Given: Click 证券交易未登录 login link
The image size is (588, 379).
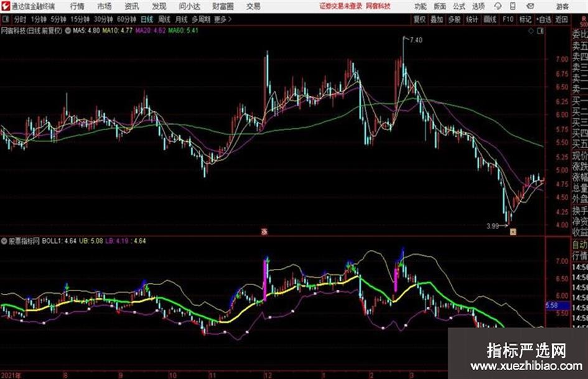Looking at the screenshot, I should [341, 6].
